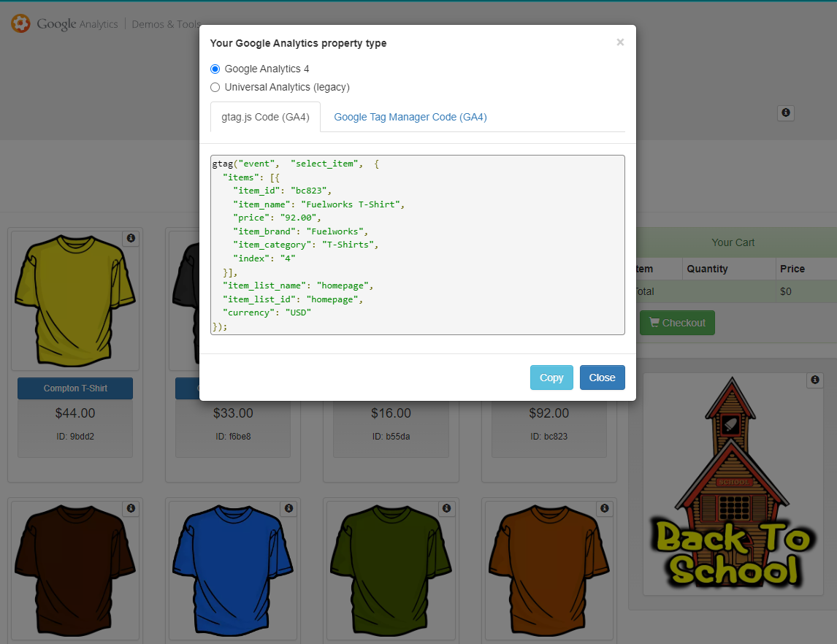The height and width of the screenshot is (644, 837).
Task: Open Google Tag Manager Code (GA4) tab
Action: pyautogui.click(x=410, y=117)
